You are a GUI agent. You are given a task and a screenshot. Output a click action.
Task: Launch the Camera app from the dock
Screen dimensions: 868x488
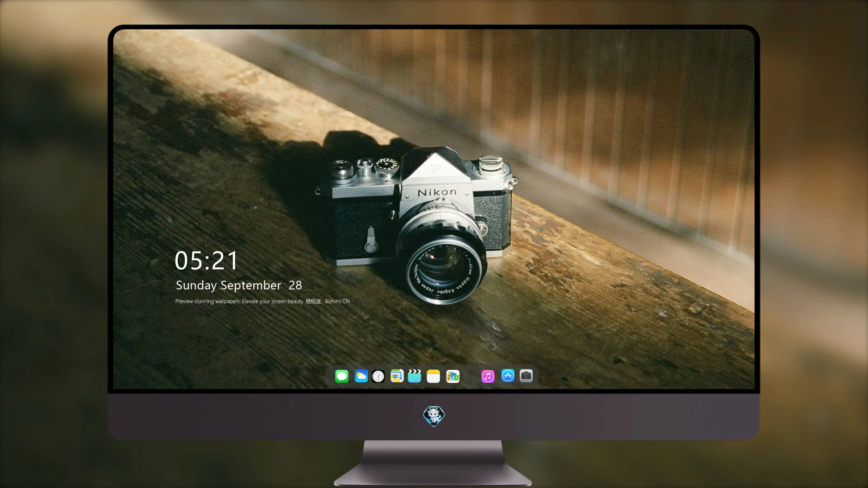pyautogui.click(x=526, y=375)
